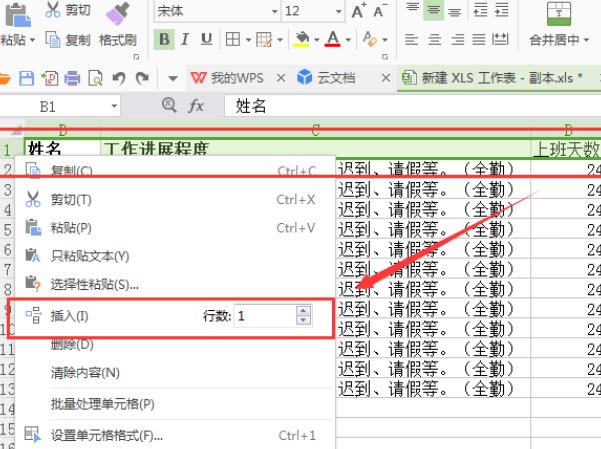
Task: Increase row count with up spinner
Action: tap(304, 311)
